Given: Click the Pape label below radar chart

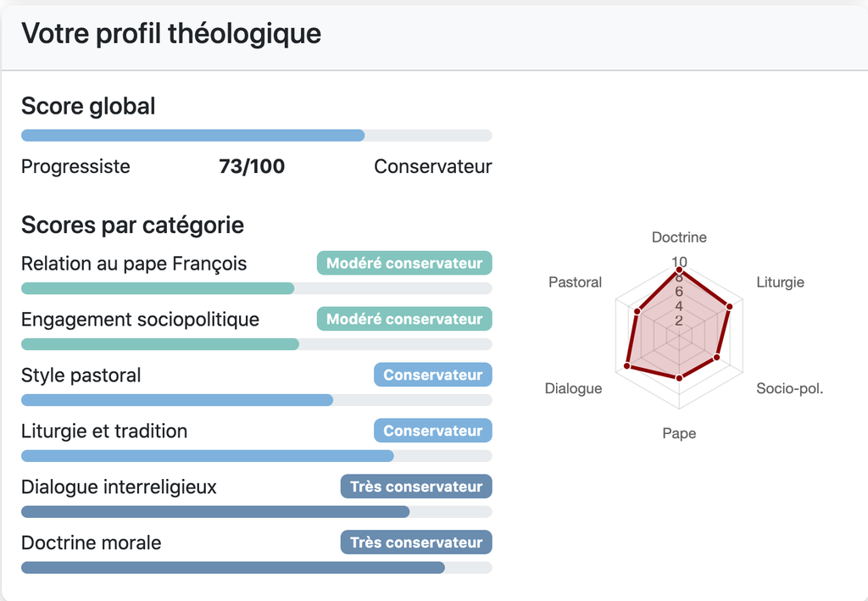Looking at the screenshot, I should coord(679,434).
